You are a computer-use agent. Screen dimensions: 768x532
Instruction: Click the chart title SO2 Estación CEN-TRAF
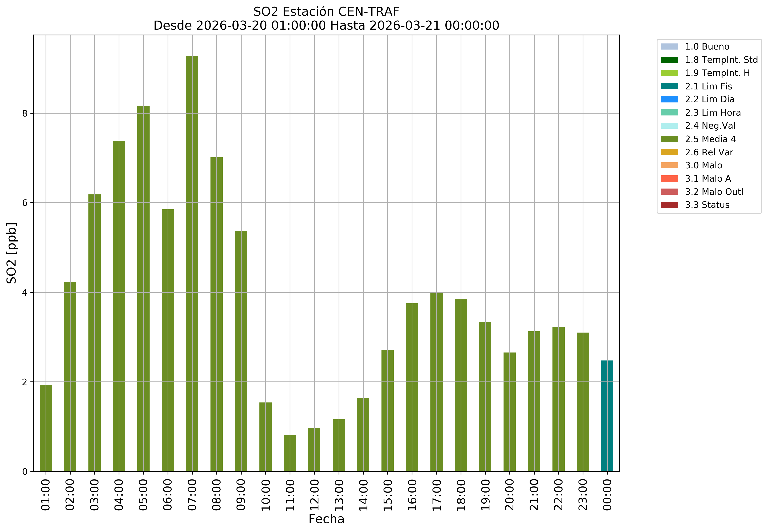click(x=326, y=12)
